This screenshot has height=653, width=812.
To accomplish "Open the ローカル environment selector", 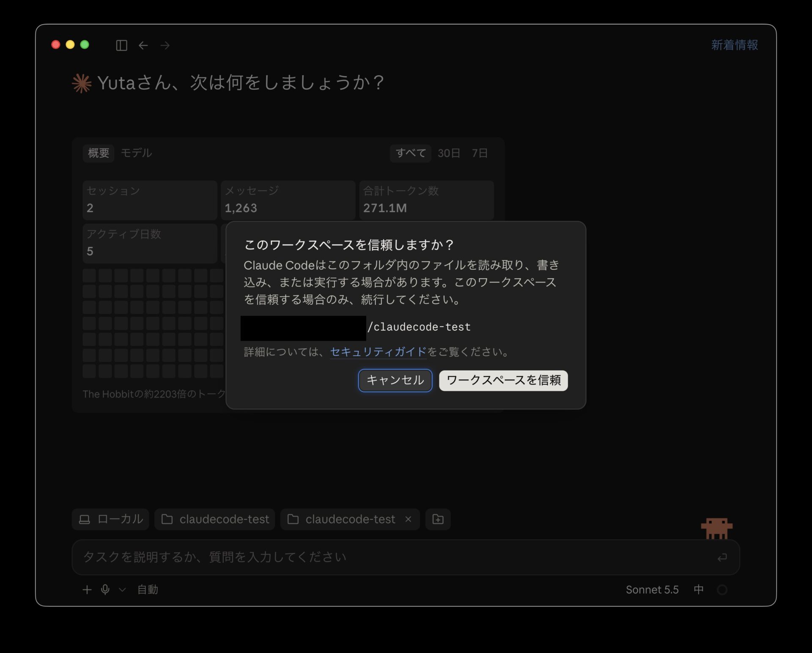I will tap(110, 519).
